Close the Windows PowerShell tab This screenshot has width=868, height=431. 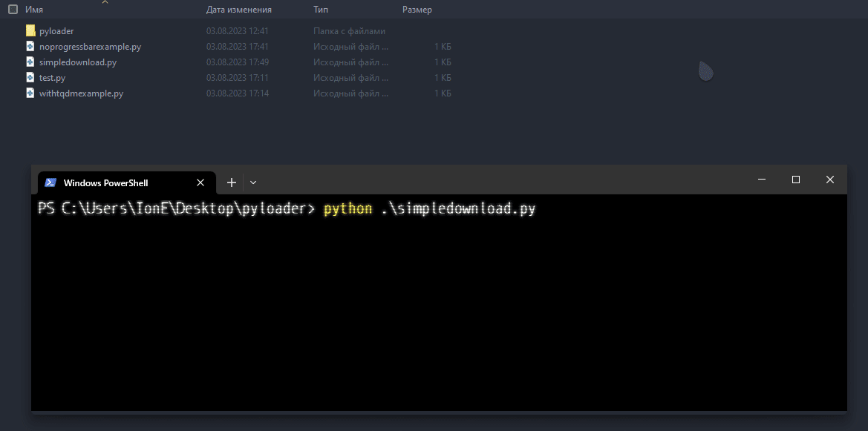[x=200, y=182]
